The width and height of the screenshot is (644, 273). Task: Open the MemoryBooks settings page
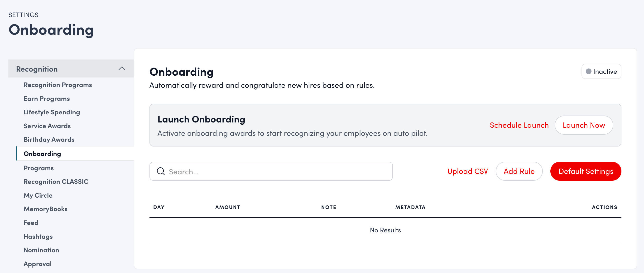click(45, 209)
